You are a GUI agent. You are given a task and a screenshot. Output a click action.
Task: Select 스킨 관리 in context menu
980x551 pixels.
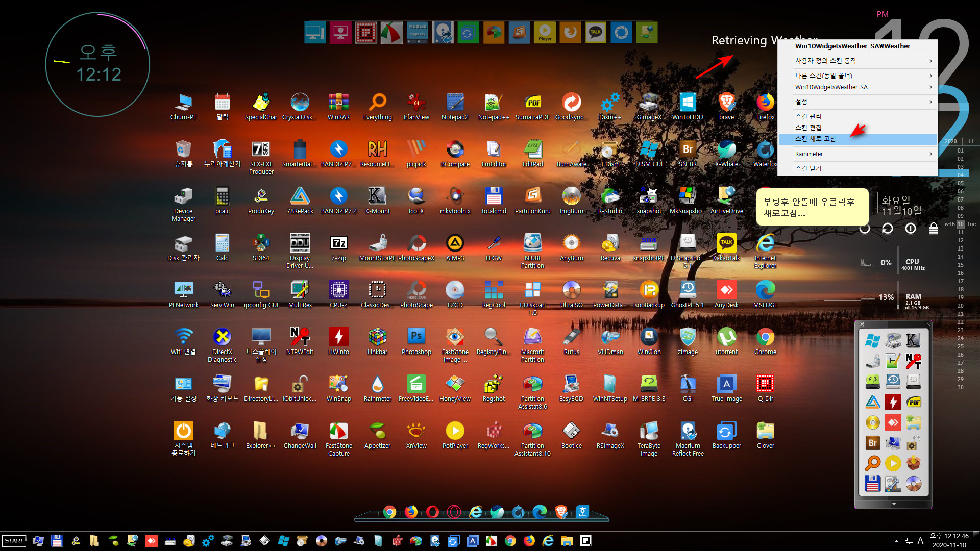pos(857,116)
